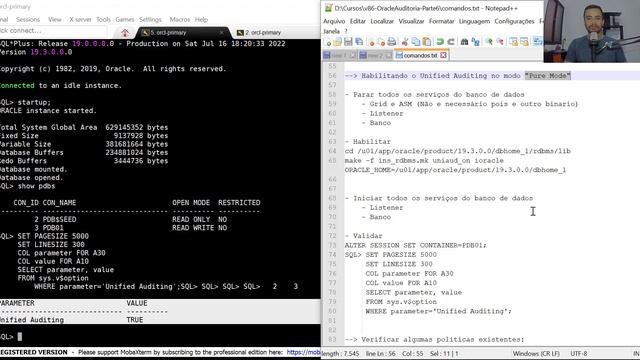Open the Janela menu in Notepad++
The image size is (640, 360).
click(x=331, y=31)
